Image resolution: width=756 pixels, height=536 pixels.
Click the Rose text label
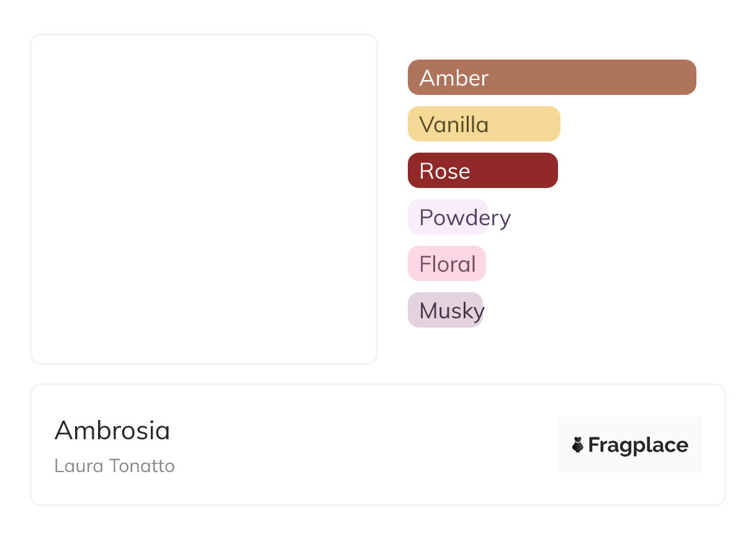pyautogui.click(x=444, y=171)
